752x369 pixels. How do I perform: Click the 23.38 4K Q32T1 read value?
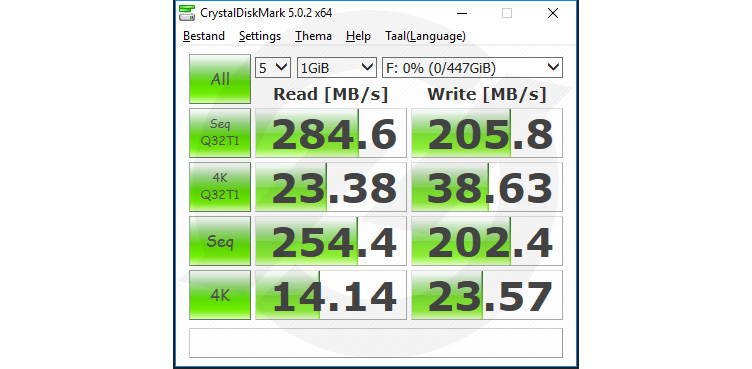click(x=331, y=187)
